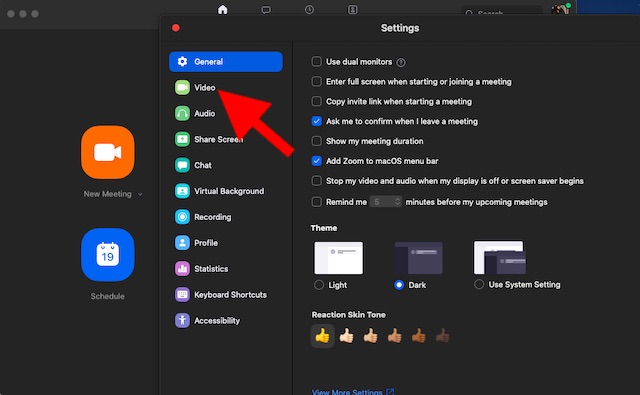Screen dimensions: 640x395
Task: Select Use System Setting theme radio button
Action: [x=479, y=284]
